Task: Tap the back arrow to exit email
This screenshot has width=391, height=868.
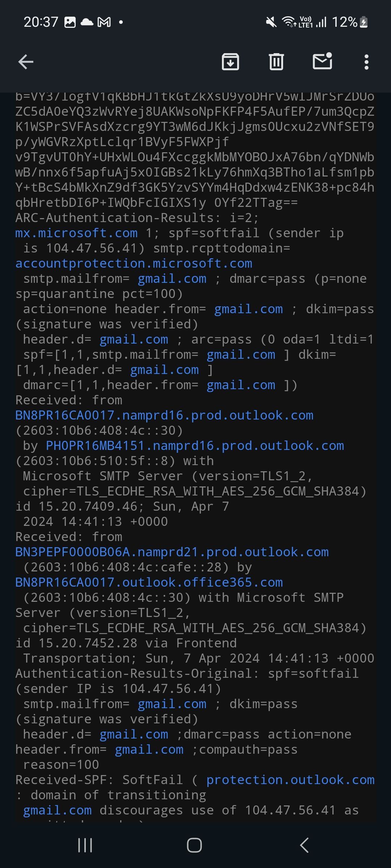Action: [25, 61]
